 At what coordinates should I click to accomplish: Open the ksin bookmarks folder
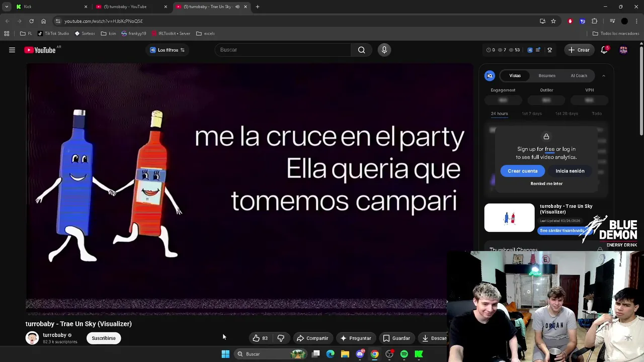(108, 34)
